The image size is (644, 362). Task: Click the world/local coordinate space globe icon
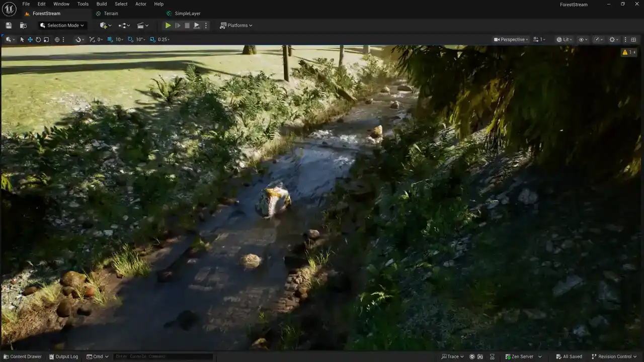pos(57,39)
